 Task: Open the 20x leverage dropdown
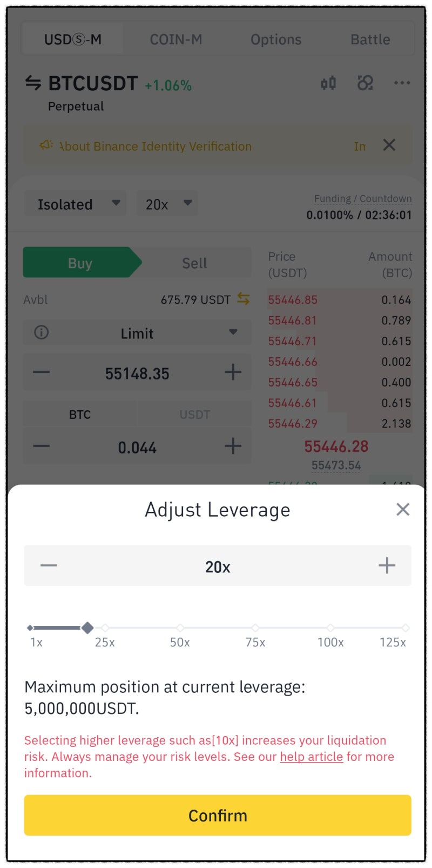tap(167, 204)
